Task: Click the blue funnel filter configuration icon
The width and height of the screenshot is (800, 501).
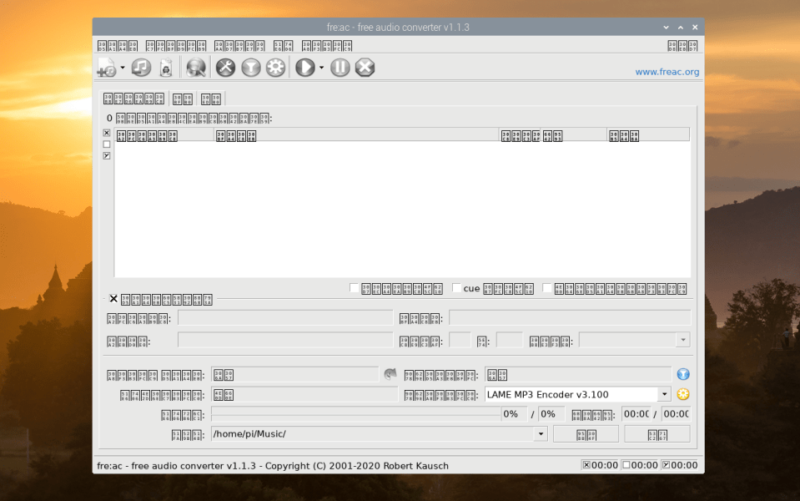Action: (683, 374)
